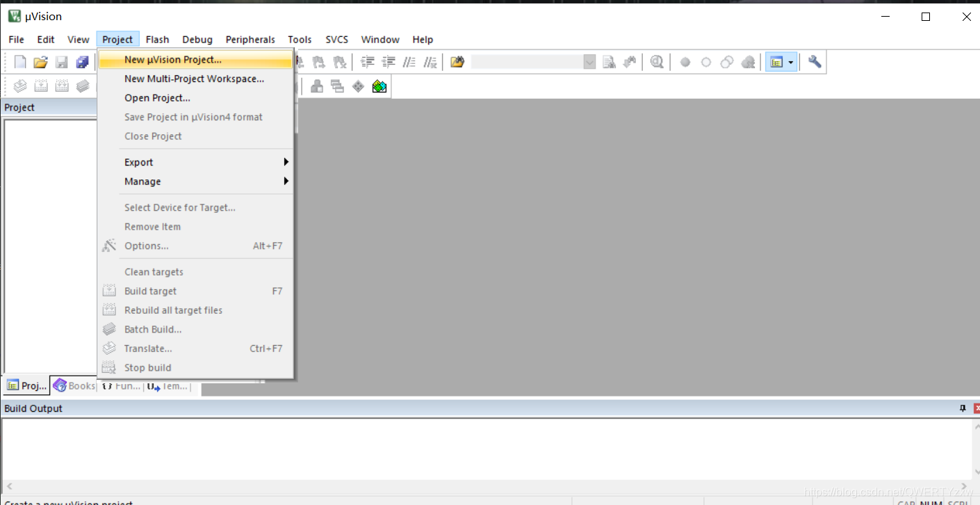Click the Incremental Find binoculars icon
Viewport: 980px width, 505px height.
click(630, 62)
